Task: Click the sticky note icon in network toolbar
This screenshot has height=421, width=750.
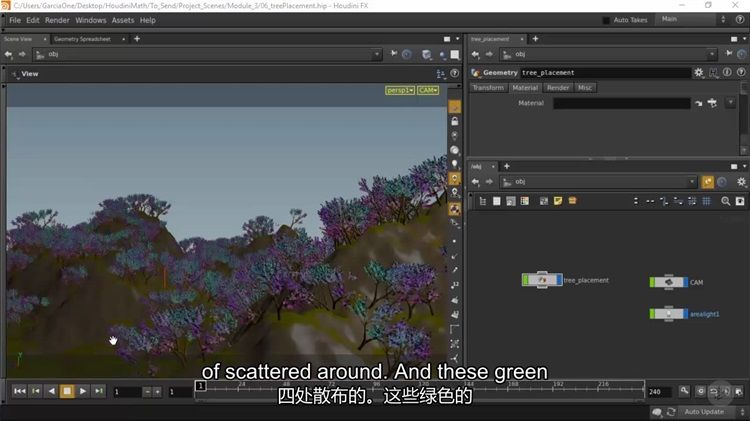Action: point(558,201)
